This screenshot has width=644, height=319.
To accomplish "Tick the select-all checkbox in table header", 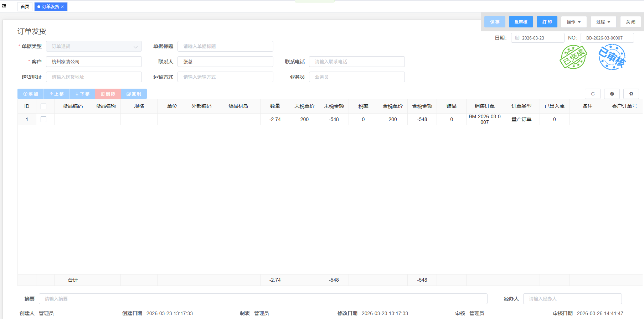I will (x=43, y=106).
